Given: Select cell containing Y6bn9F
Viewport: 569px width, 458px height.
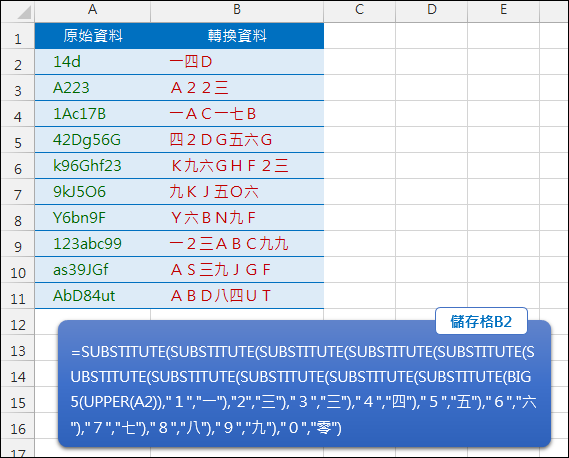Looking at the screenshot, I should pyautogui.click(x=93, y=218).
